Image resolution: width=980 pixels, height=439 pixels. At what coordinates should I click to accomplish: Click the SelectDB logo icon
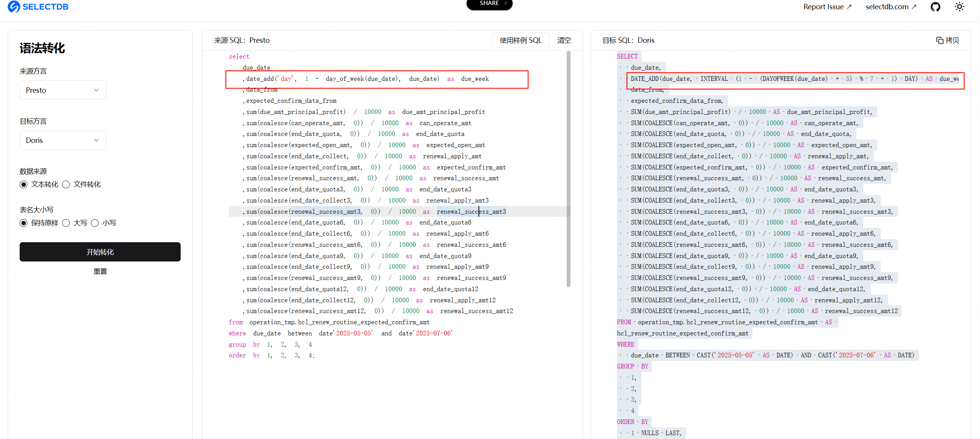(14, 7)
